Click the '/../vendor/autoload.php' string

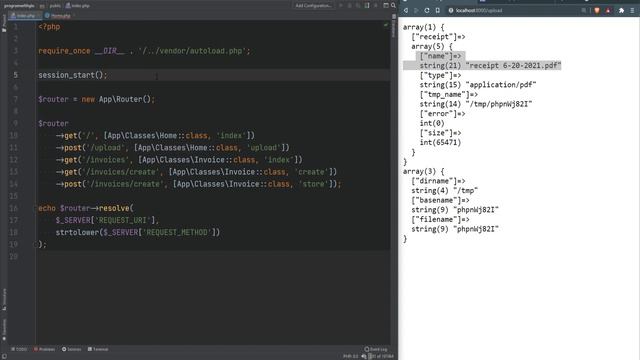tap(192, 51)
